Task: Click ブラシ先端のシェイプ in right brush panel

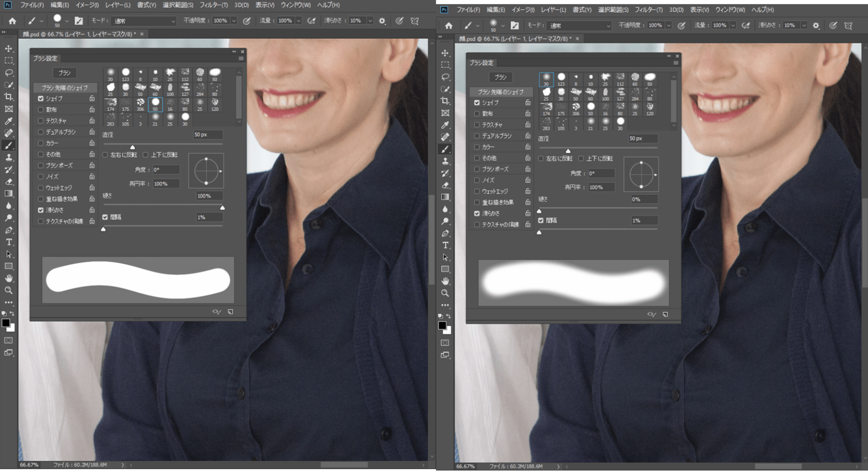Action: click(x=501, y=92)
